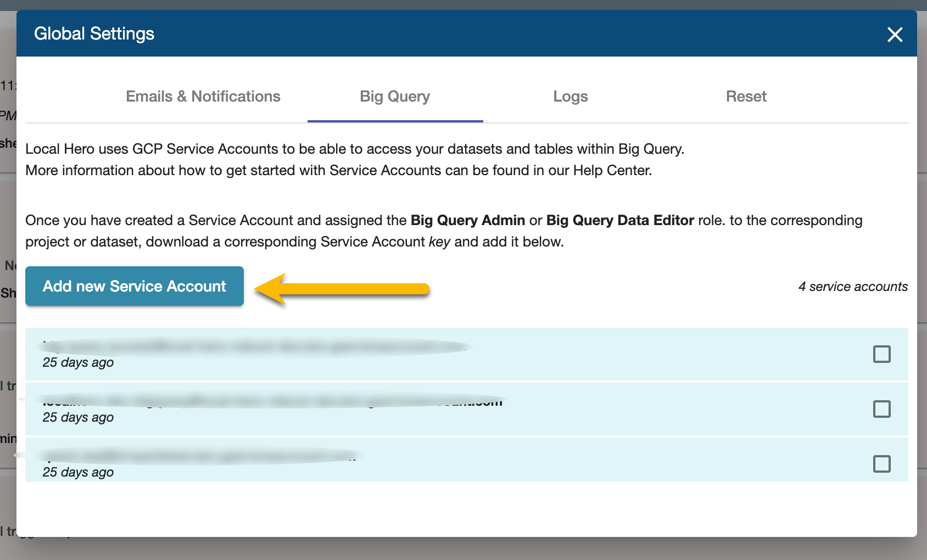The width and height of the screenshot is (927, 560).
Task: Close the Global Settings dialog
Action: click(x=895, y=35)
